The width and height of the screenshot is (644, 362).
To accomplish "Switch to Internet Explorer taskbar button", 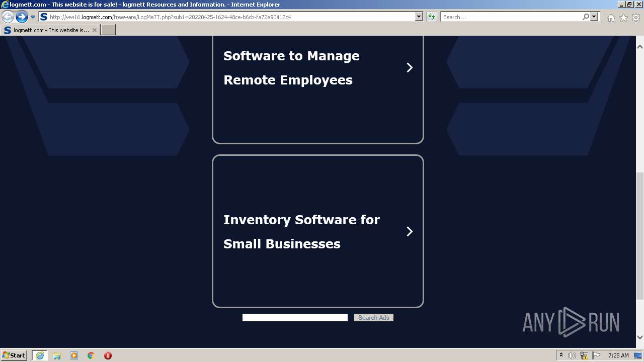I will (x=40, y=355).
